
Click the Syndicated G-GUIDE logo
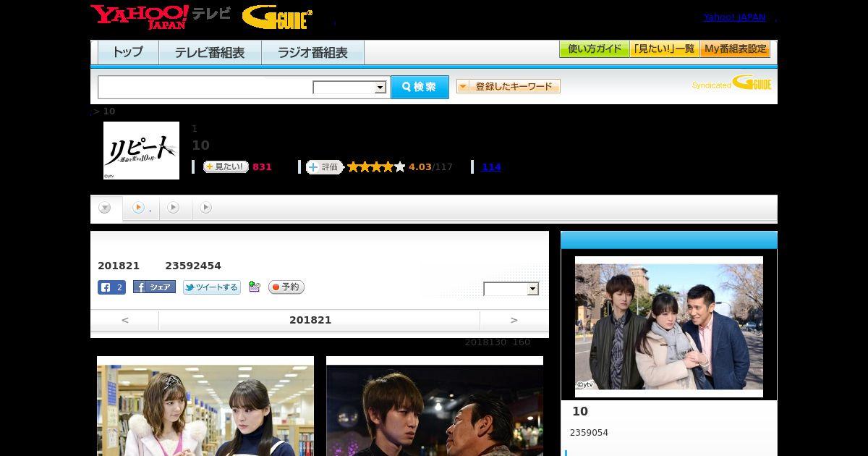pyautogui.click(x=732, y=83)
